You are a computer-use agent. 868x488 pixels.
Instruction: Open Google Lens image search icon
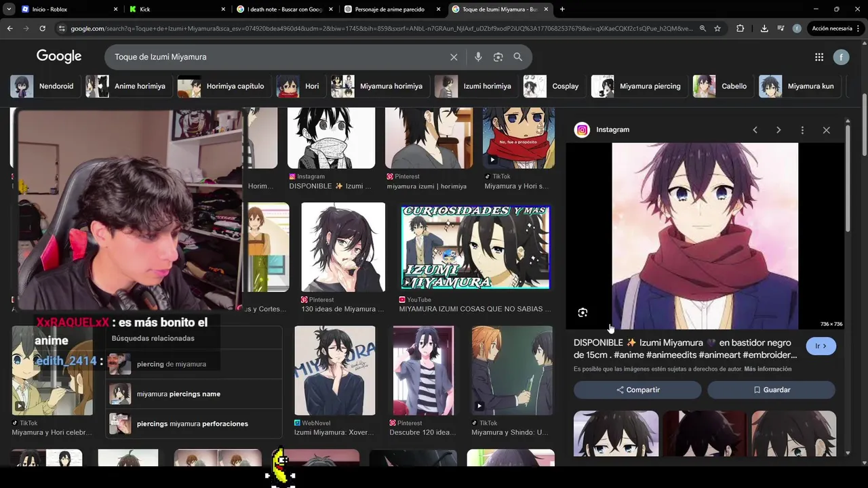click(498, 57)
